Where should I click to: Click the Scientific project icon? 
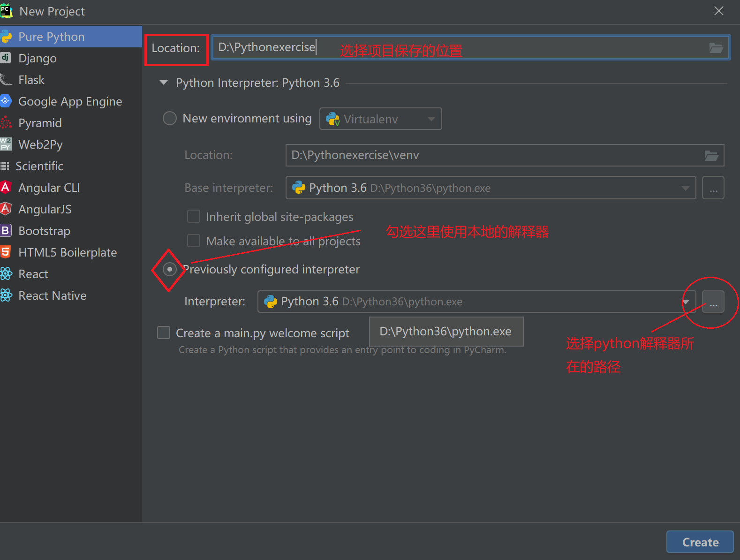coord(5,166)
